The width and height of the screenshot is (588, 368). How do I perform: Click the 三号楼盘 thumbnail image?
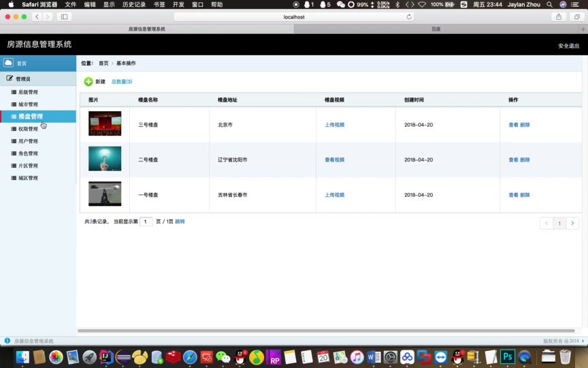pyautogui.click(x=105, y=123)
